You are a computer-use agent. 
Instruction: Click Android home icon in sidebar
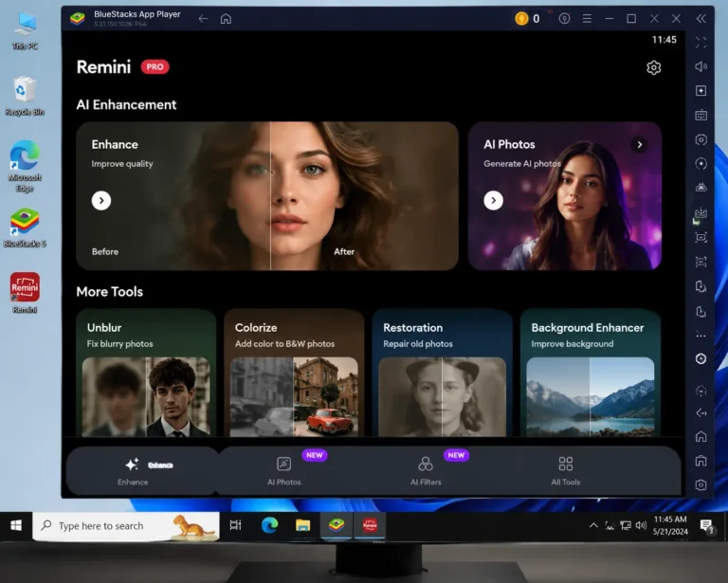pos(701,436)
